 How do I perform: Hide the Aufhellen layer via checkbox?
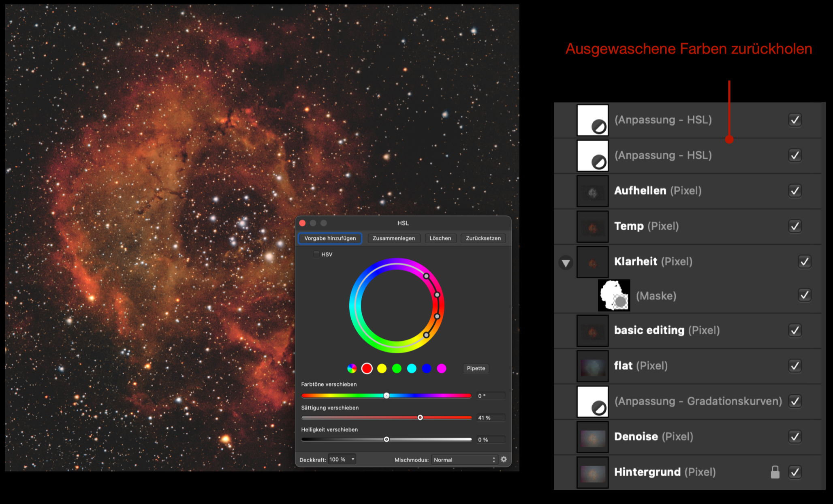point(795,191)
